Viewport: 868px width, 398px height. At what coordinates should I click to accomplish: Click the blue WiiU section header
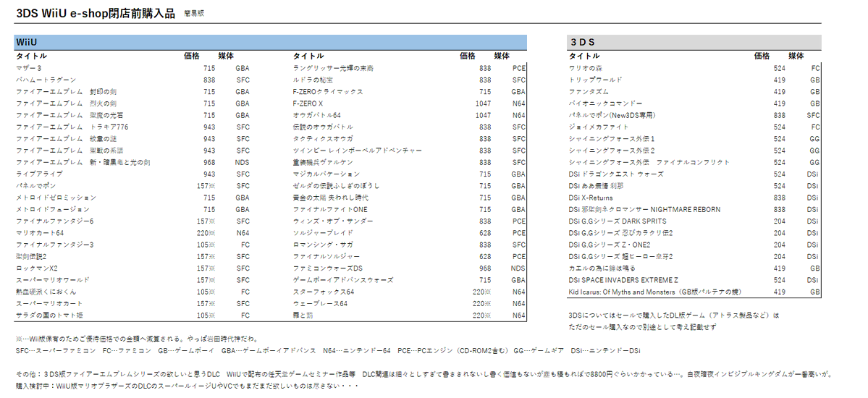tap(271, 43)
